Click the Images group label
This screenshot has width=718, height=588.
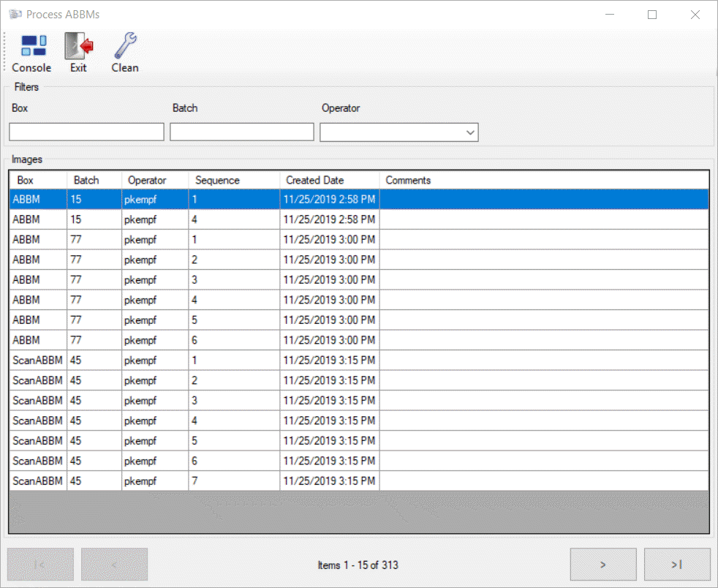click(x=27, y=159)
